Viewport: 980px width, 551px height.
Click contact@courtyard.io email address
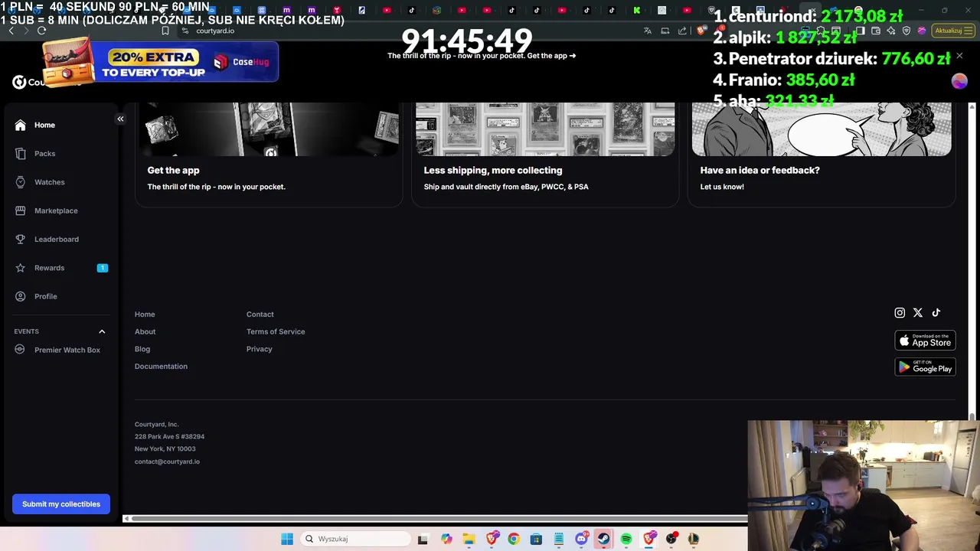click(167, 461)
